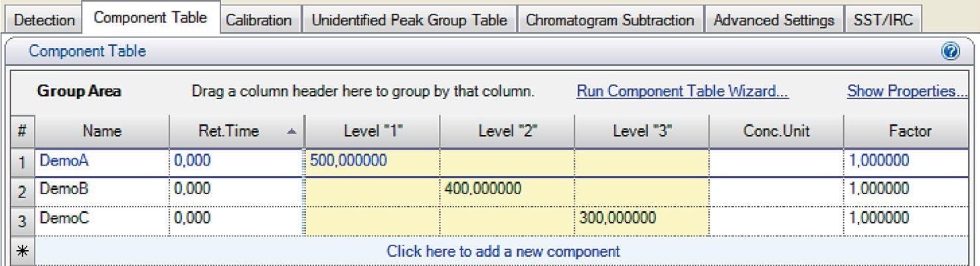This screenshot has width=980, height=266.
Task: Open Unidentified Peak Group Table tab
Action: tap(409, 20)
